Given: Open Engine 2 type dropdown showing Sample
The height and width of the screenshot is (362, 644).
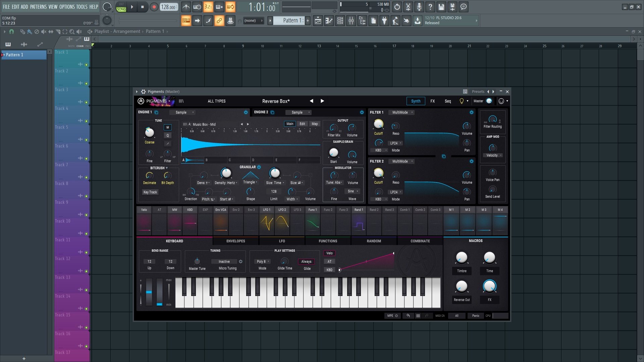Looking at the screenshot, I should (299, 112).
